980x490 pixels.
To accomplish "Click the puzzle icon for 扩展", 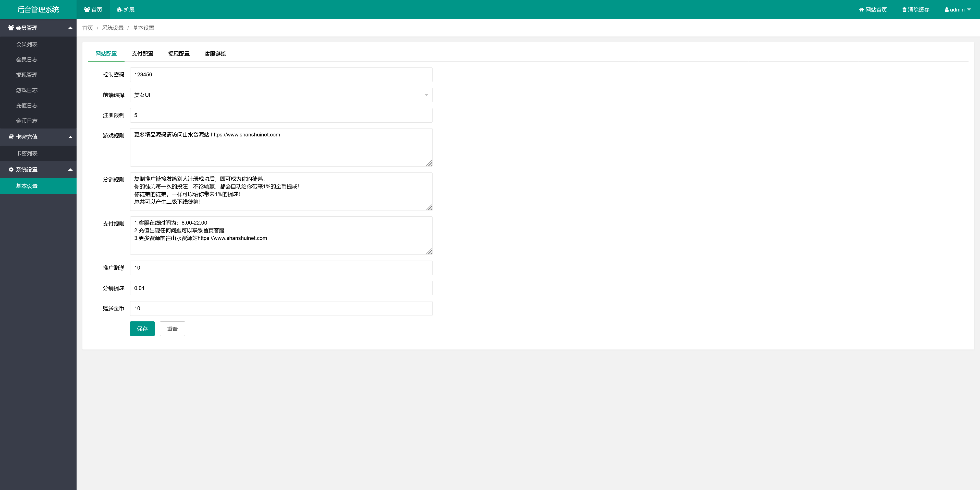I will pyautogui.click(x=119, y=10).
